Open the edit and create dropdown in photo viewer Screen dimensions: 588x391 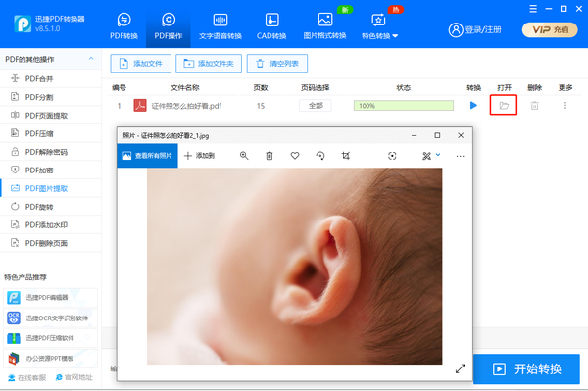(x=431, y=156)
